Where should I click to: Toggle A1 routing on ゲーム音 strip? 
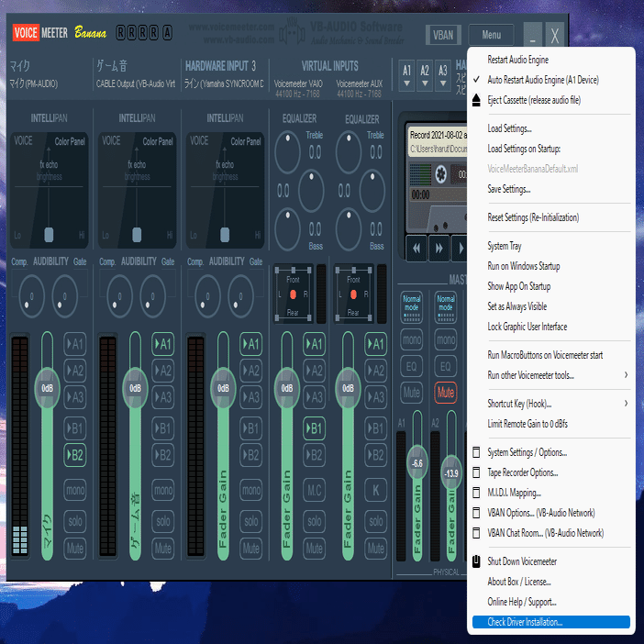pos(163,344)
